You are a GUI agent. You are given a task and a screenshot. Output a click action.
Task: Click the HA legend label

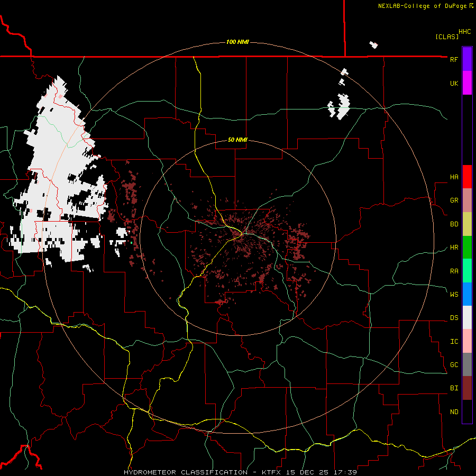454,177
